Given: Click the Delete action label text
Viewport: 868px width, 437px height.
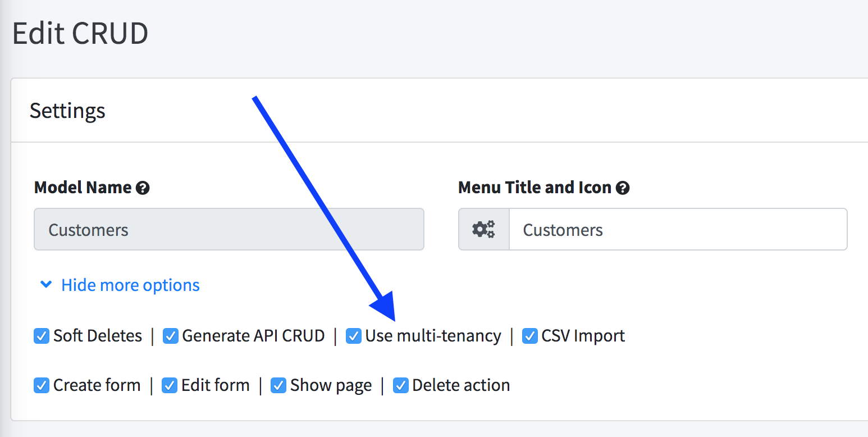Looking at the screenshot, I should [461, 385].
